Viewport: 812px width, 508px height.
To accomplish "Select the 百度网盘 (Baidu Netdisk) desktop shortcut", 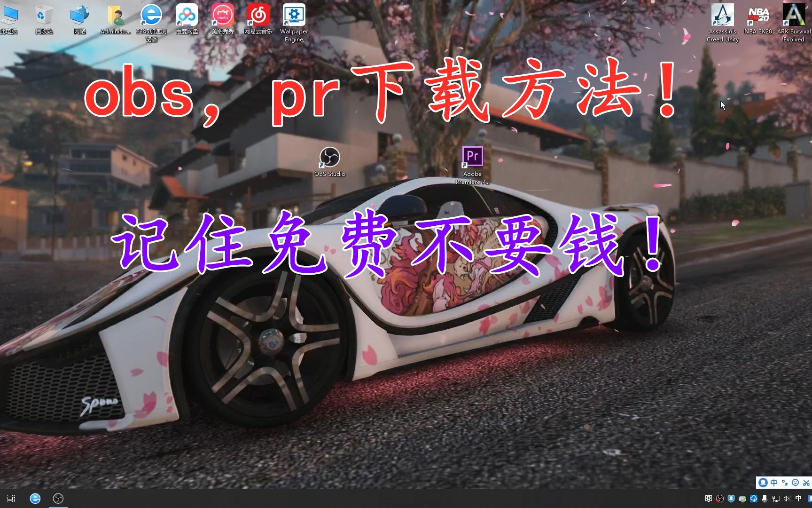I will 187,19.
